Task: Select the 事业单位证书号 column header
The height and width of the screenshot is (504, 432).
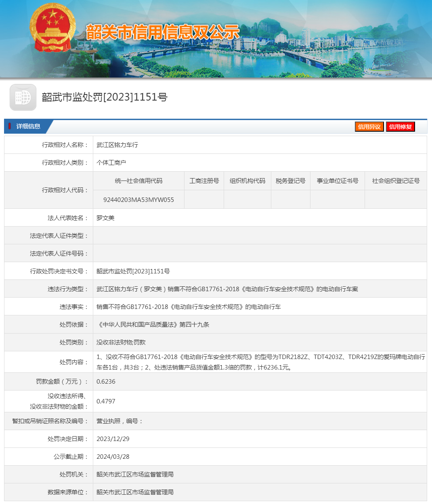Action: point(337,181)
